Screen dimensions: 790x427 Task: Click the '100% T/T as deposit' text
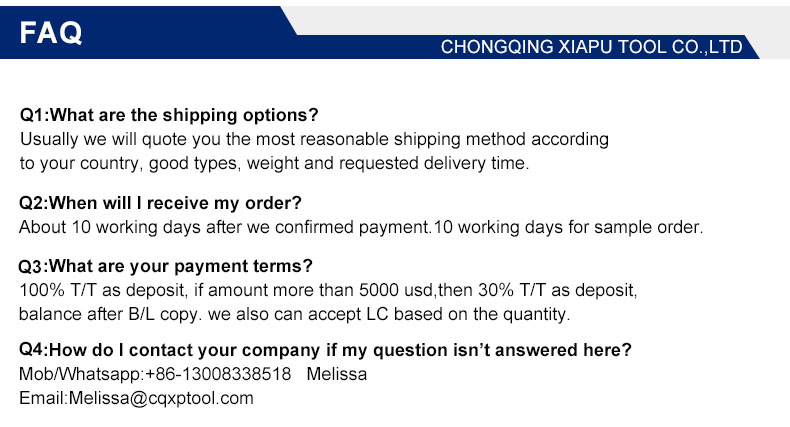point(97,290)
